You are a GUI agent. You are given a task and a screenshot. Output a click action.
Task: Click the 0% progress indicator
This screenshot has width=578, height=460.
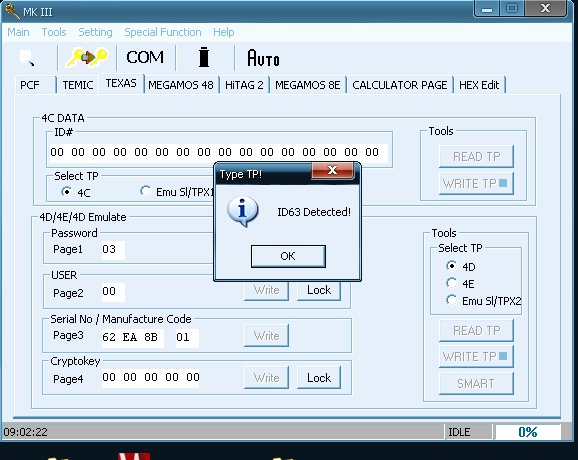(527, 432)
